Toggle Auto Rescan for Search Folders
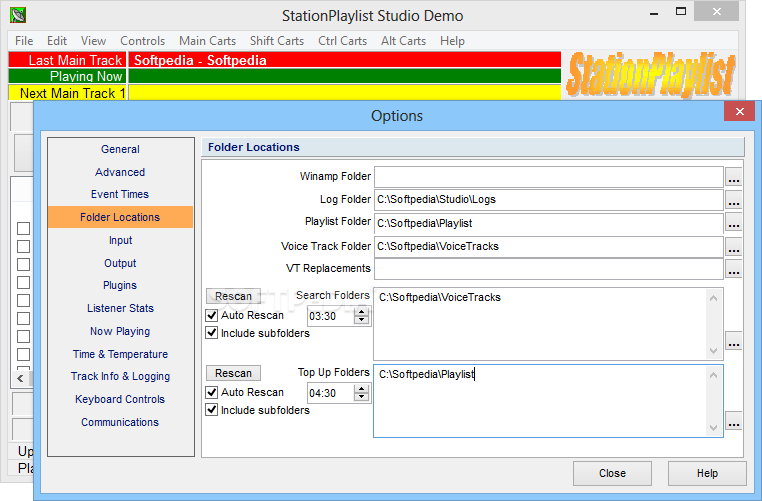The height and width of the screenshot is (501, 762). (211, 315)
